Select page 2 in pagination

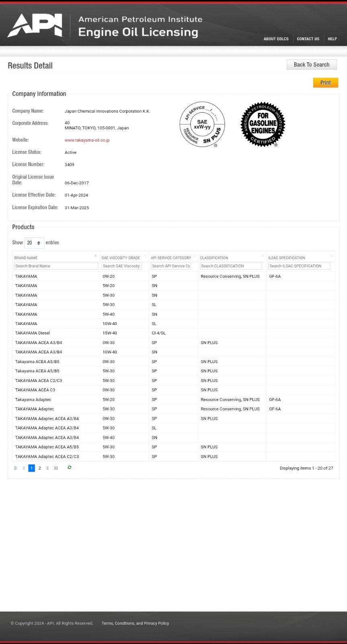[x=39, y=468]
